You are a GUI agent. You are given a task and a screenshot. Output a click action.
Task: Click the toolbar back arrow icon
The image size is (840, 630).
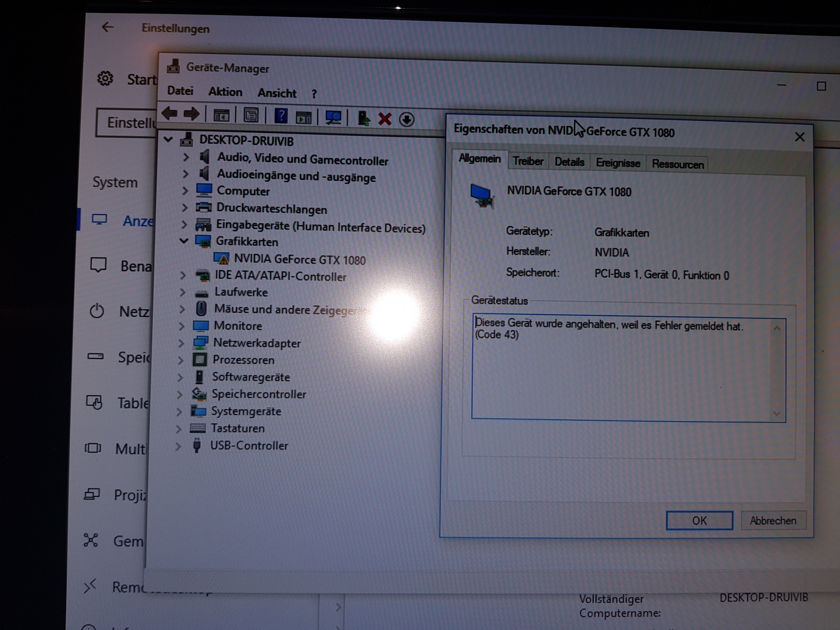(170, 113)
